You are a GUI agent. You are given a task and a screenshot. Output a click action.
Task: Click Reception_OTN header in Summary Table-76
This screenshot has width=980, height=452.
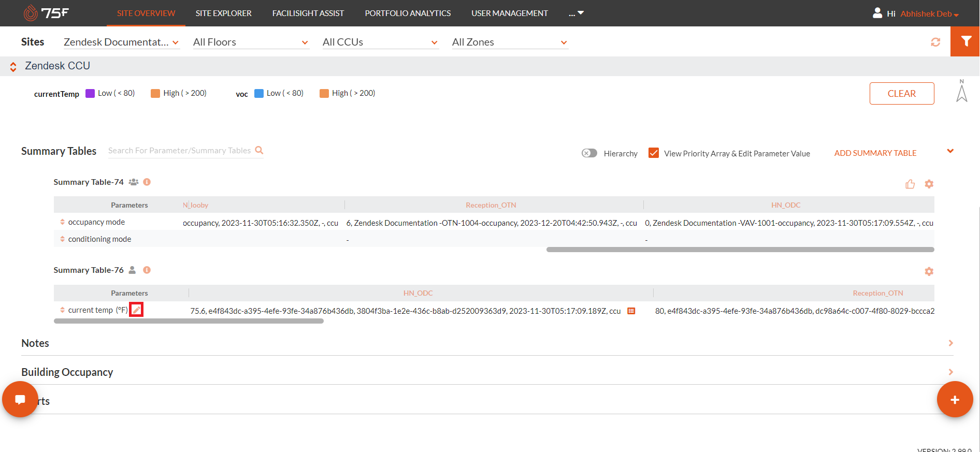pos(878,293)
